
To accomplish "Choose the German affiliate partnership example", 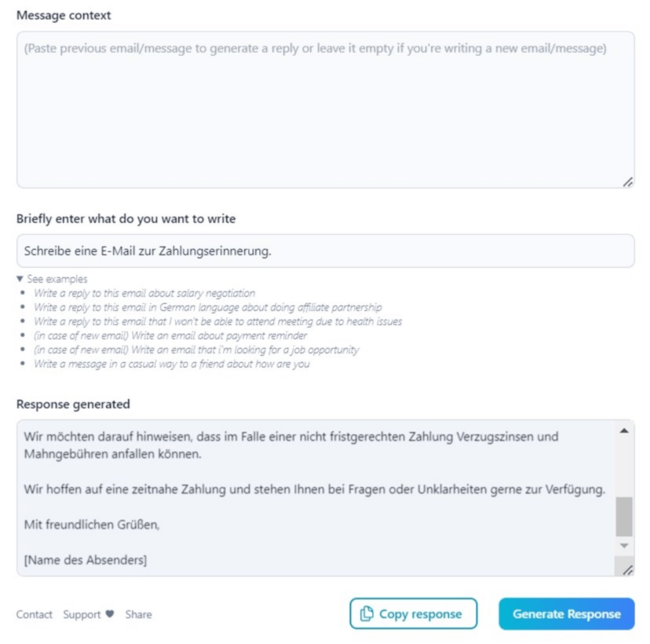I will tap(207, 307).
